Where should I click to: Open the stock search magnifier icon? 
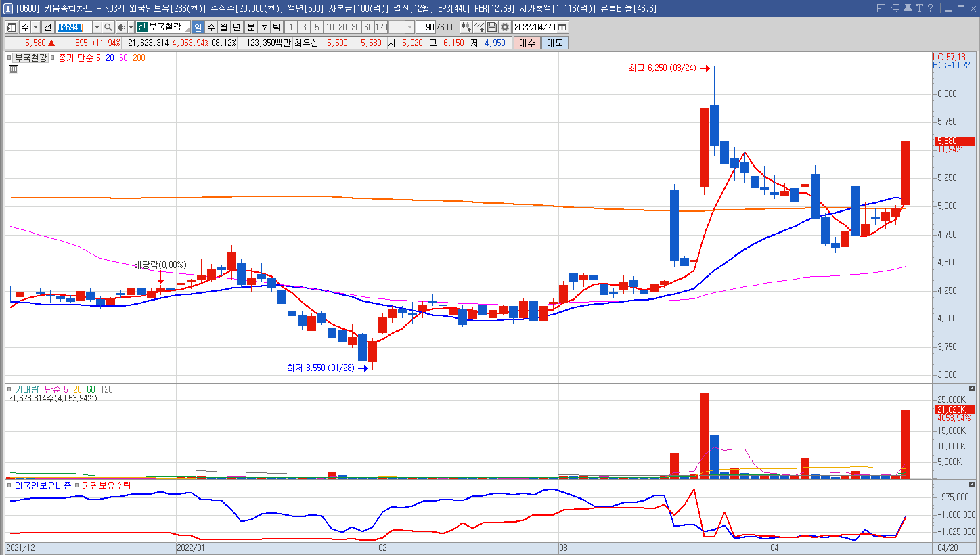[x=108, y=27]
